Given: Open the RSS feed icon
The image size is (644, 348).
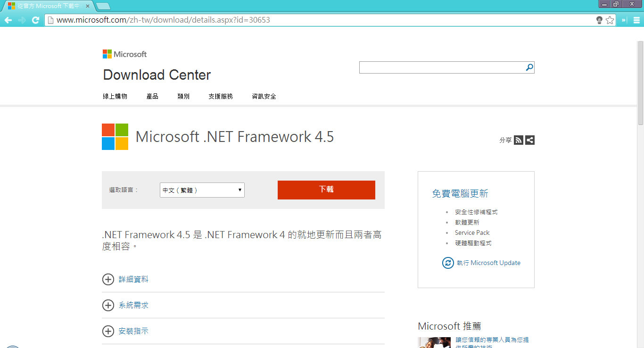Looking at the screenshot, I should pos(519,140).
